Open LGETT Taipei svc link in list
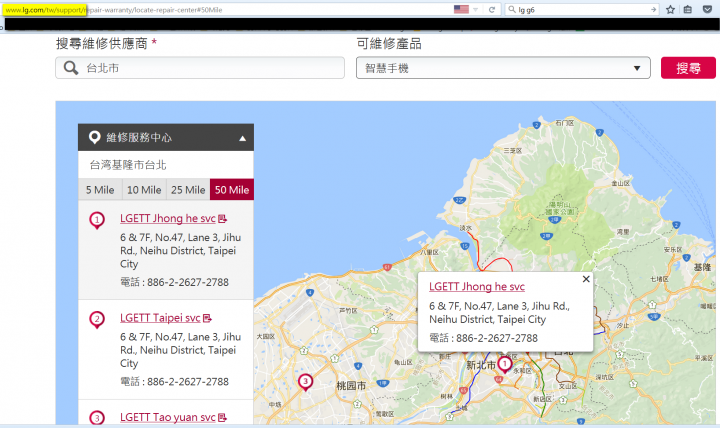This screenshot has height=428, width=720. [x=160, y=318]
